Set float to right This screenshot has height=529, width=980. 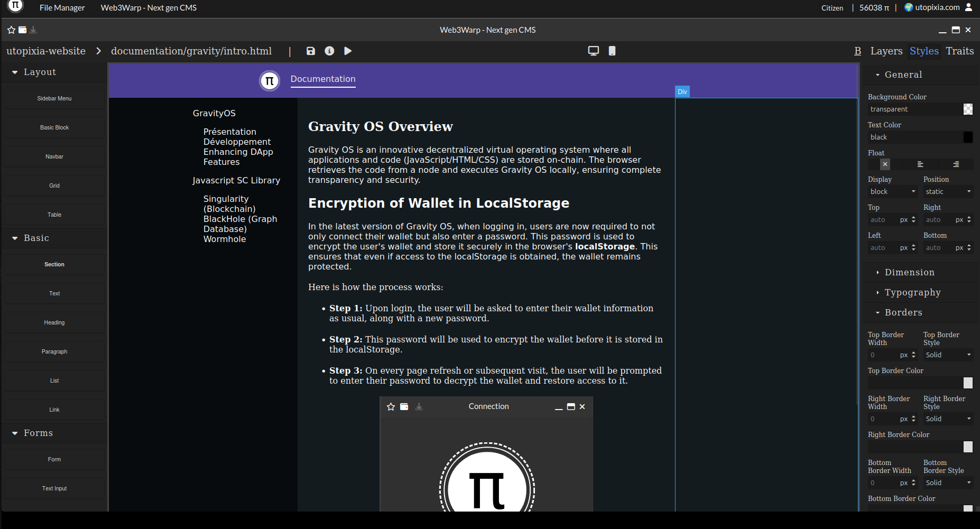coord(956,164)
